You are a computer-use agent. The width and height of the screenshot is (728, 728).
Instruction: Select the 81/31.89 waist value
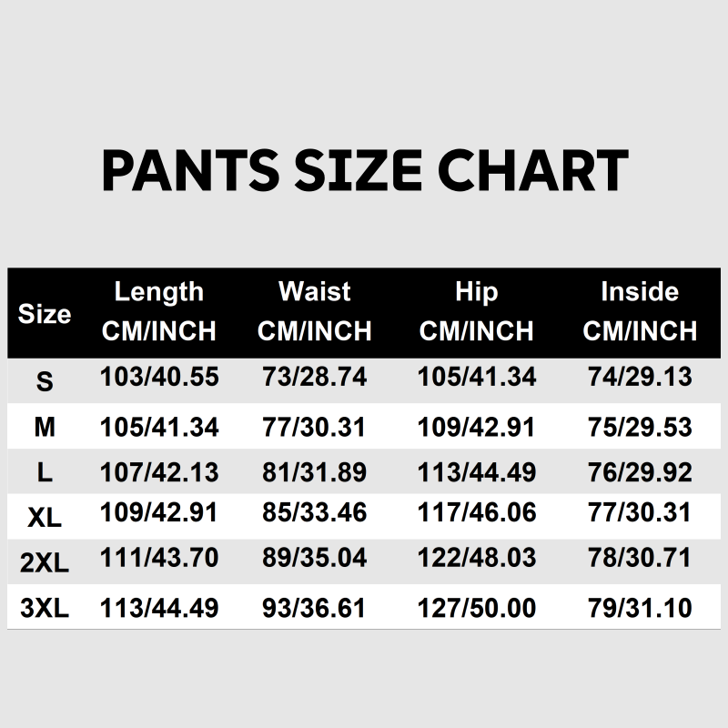click(314, 472)
